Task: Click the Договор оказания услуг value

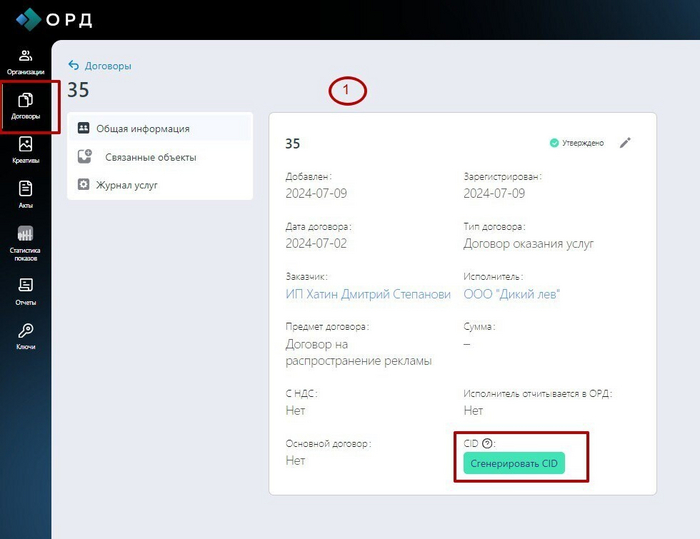Action: point(529,244)
